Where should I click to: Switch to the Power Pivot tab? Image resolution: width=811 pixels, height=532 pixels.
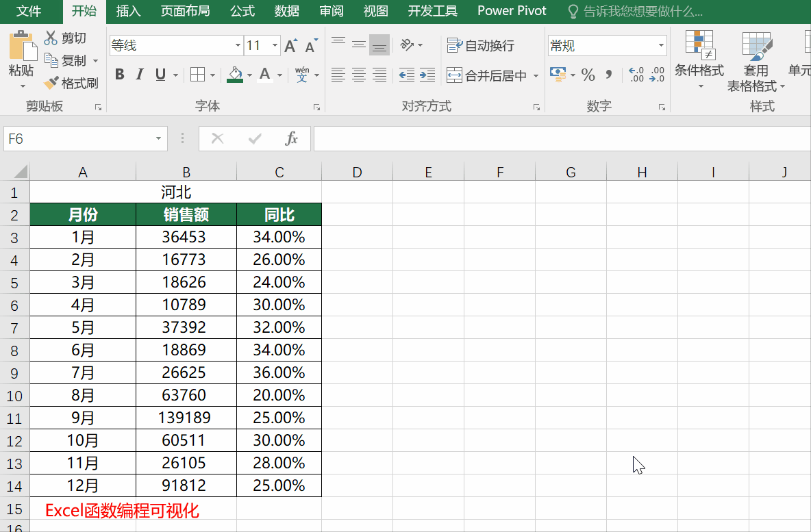point(512,12)
